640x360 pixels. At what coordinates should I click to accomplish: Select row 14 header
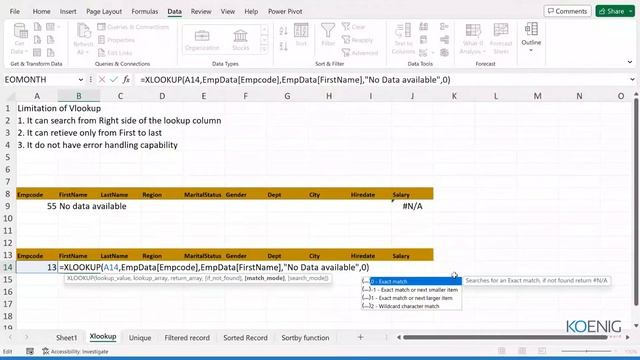click(7, 267)
